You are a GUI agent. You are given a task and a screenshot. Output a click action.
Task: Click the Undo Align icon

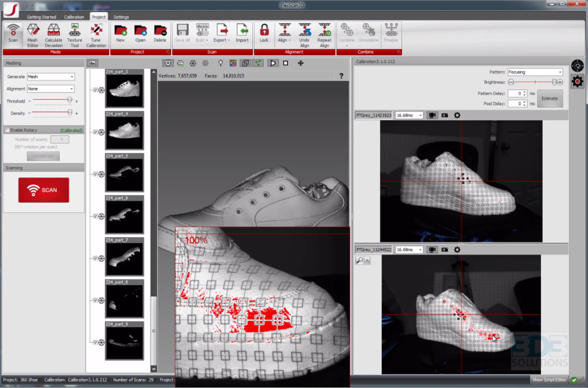click(304, 35)
